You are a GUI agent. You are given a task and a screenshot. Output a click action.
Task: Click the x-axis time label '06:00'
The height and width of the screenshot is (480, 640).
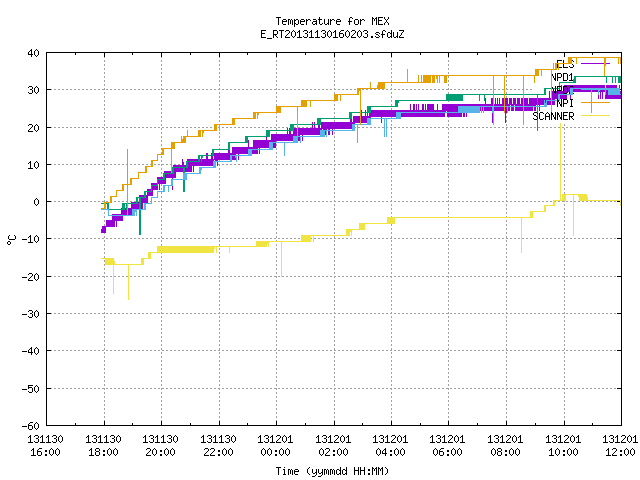448,452
